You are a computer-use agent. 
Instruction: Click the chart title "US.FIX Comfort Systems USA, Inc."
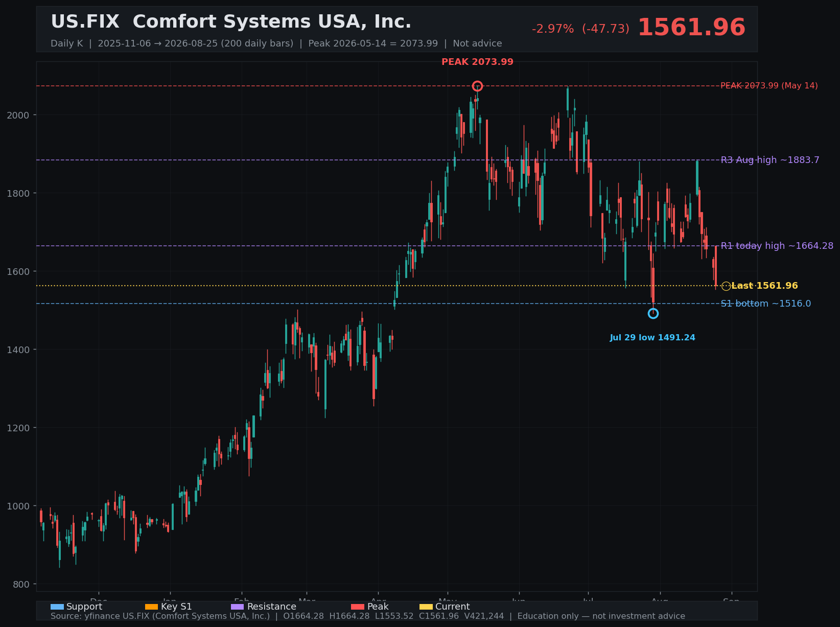coord(231,22)
